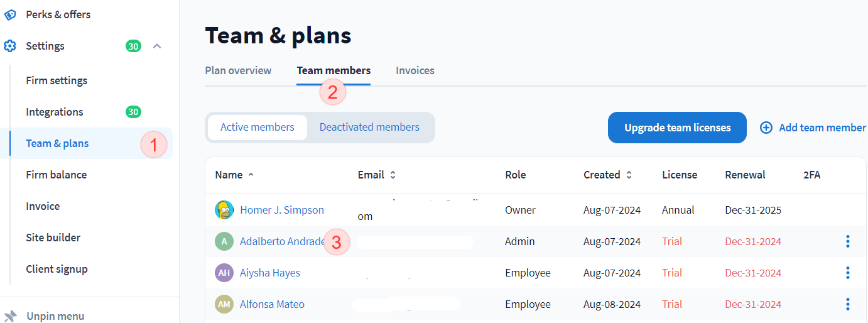Click Homer J. Simpson's avatar picture

click(224, 210)
